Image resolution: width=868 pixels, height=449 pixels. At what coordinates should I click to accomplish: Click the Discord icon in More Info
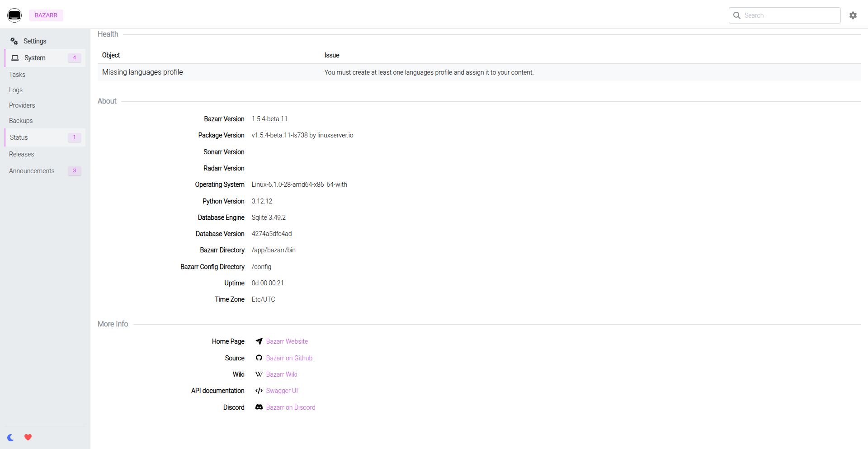click(x=259, y=407)
